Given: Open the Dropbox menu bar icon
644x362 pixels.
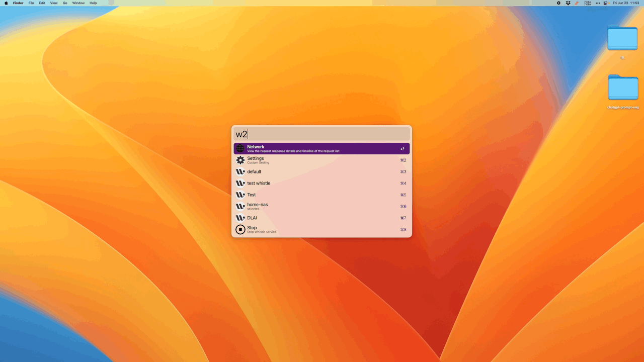Looking at the screenshot, I should [568, 3].
